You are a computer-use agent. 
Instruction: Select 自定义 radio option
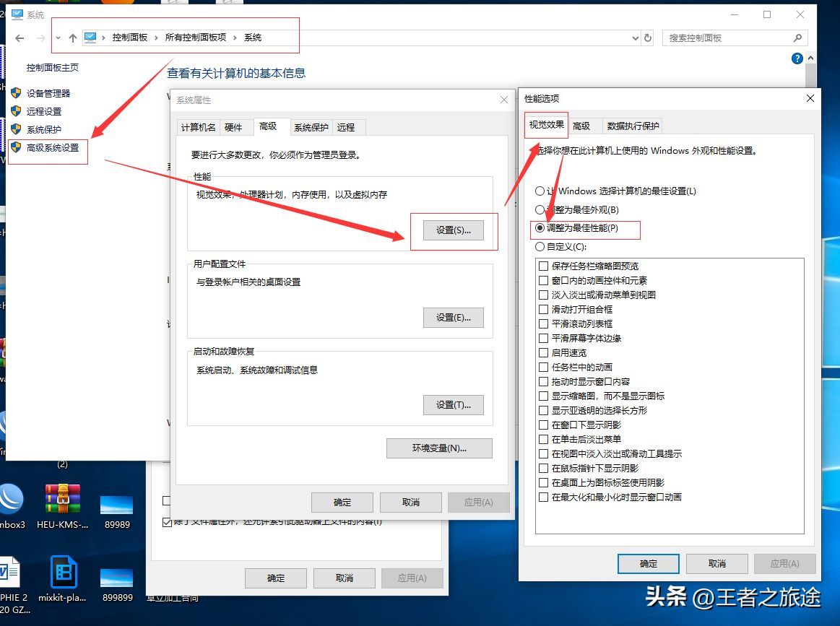pyautogui.click(x=540, y=247)
